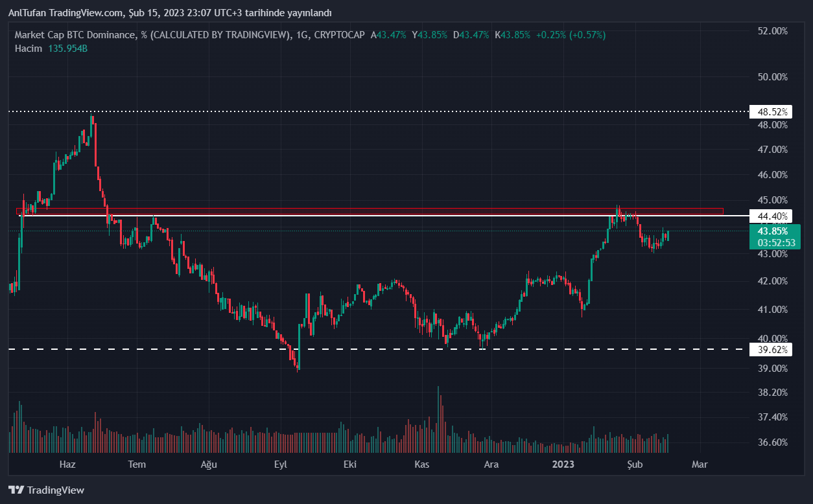Click the +0.25% (+0.57%) change value

point(571,35)
